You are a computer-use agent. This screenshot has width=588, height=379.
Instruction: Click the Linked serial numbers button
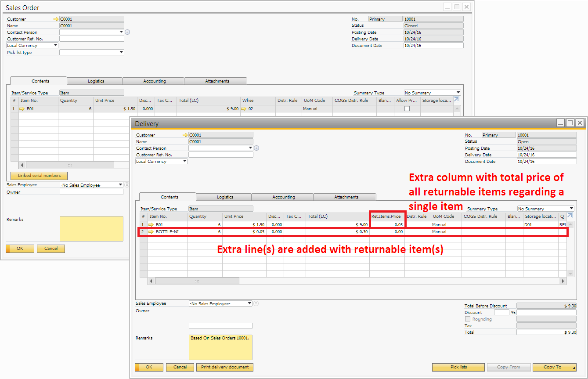pyautogui.click(x=39, y=176)
